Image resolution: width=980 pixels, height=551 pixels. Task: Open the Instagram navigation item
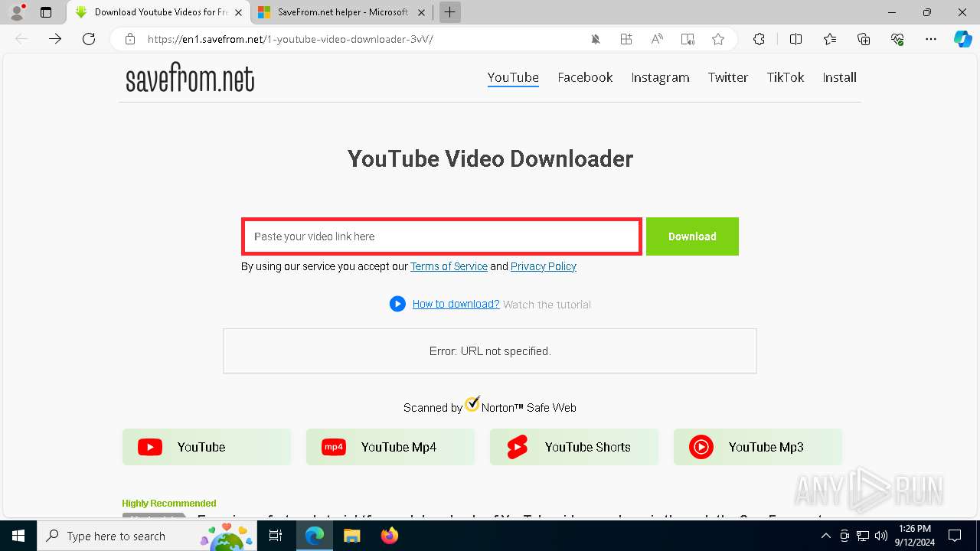click(x=660, y=77)
